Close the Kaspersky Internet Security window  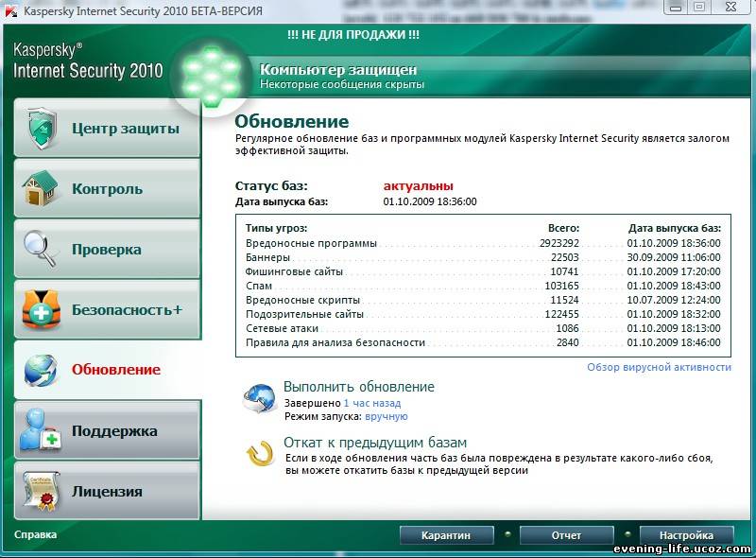point(730,8)
